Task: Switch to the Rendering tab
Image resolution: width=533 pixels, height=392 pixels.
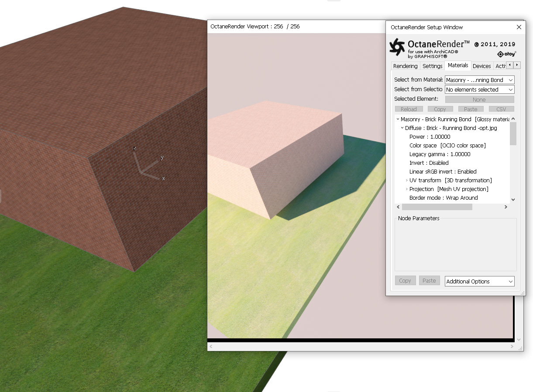Action: coord(405,66)
